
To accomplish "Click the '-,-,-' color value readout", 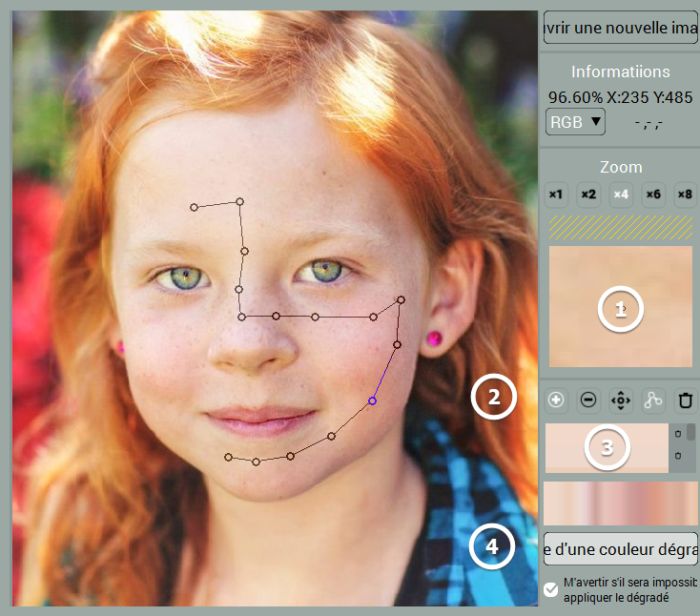I will [649, 122].
